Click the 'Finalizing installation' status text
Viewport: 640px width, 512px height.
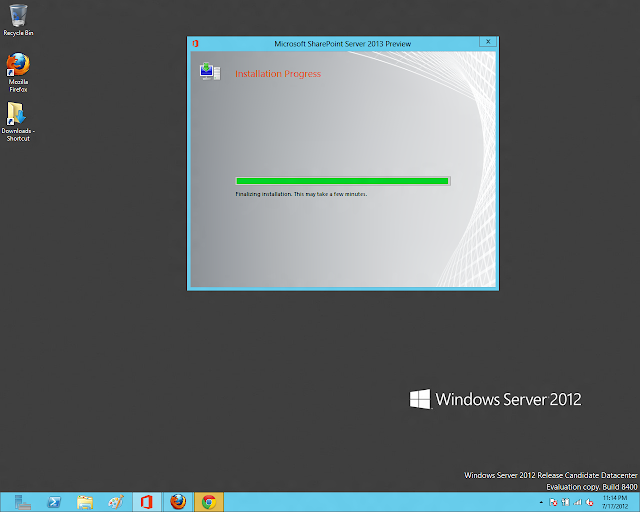pos(301,194)
